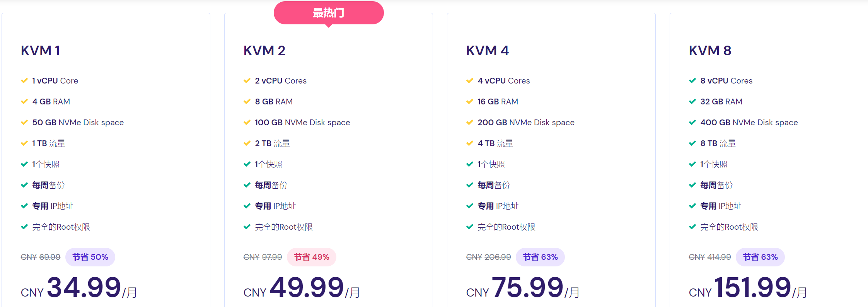Click the pink 节省 49% discount badge

pos(311,257)
